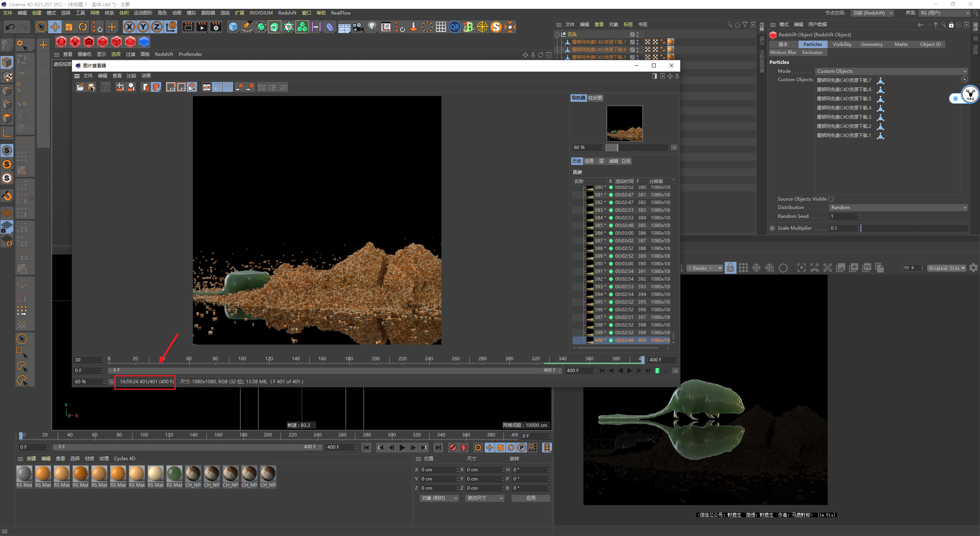Open the Distribution Random dropdown

pos(897,208)
